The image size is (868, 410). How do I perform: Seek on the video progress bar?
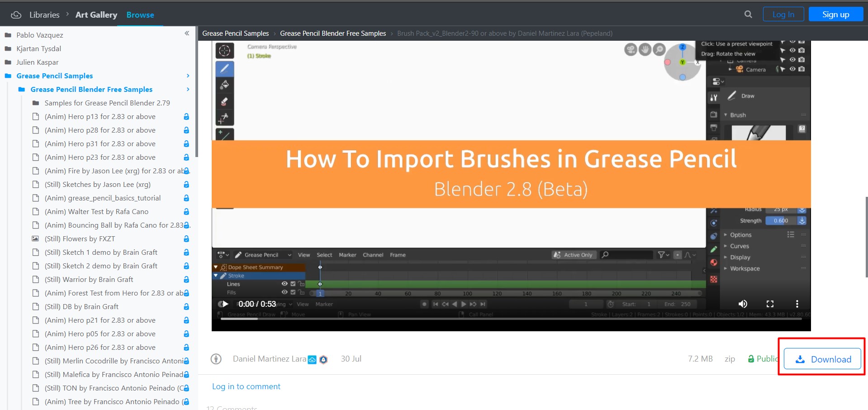point(511,319)
